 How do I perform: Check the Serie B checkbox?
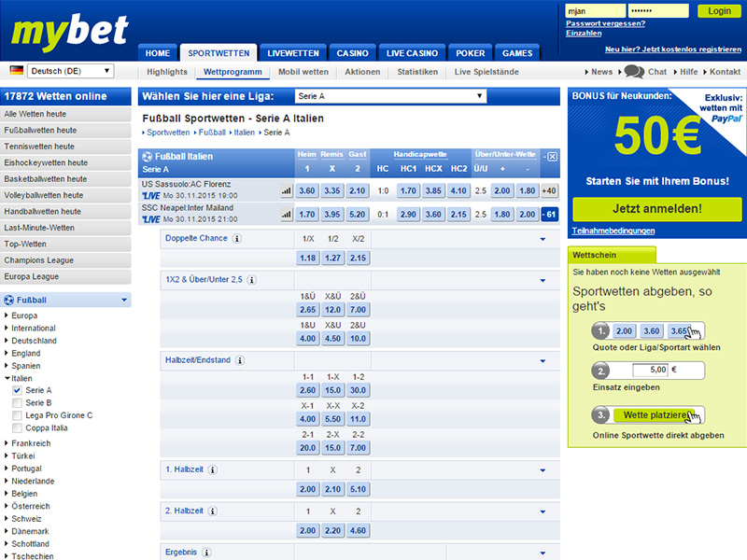(x=17, y=403)
